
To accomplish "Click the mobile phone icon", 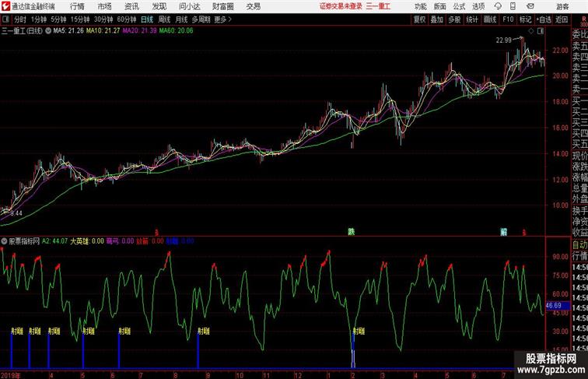I will pos(513,6).
